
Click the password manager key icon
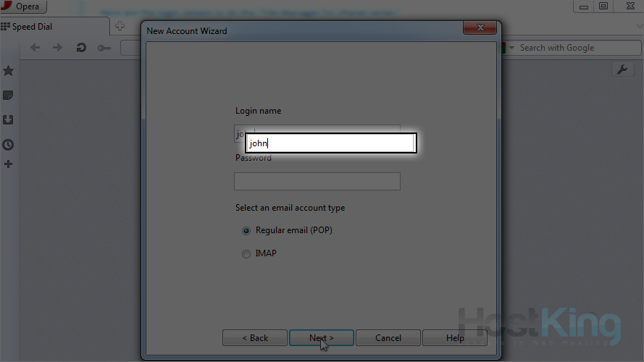[x=104, y=49]
